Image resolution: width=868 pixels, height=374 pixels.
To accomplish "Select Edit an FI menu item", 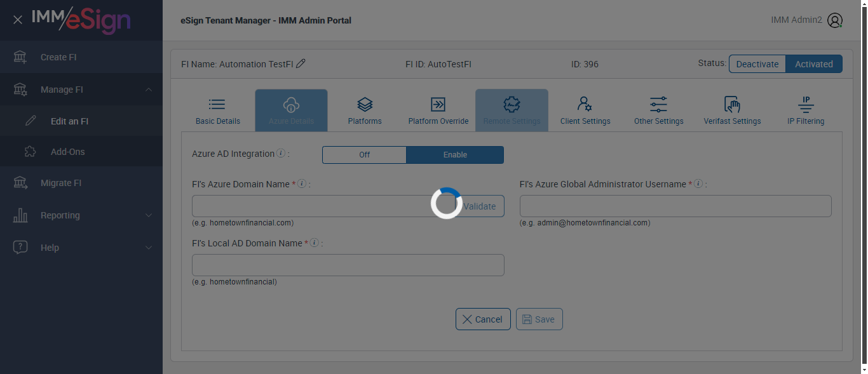I will tap(81, 121).
